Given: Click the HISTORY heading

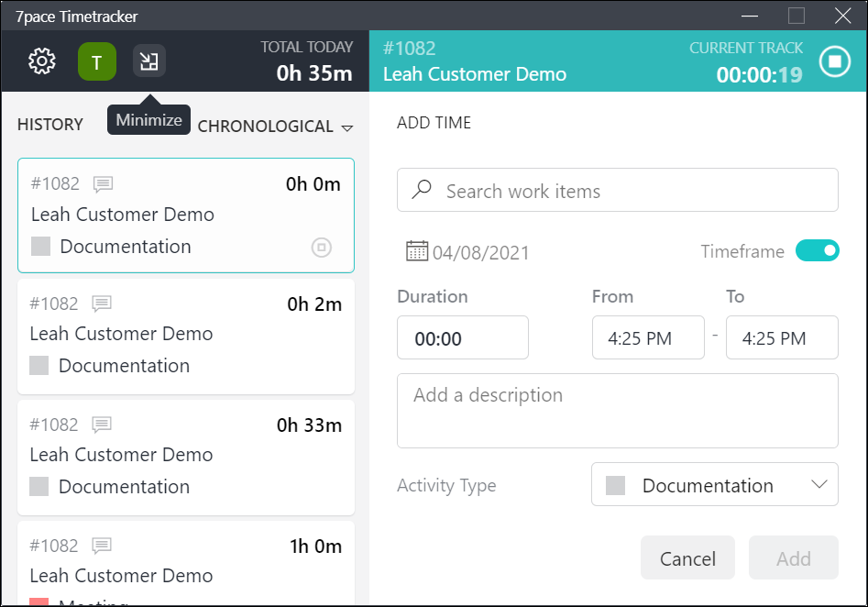Looking at the screenshot, I should click(x=49, y=125).
